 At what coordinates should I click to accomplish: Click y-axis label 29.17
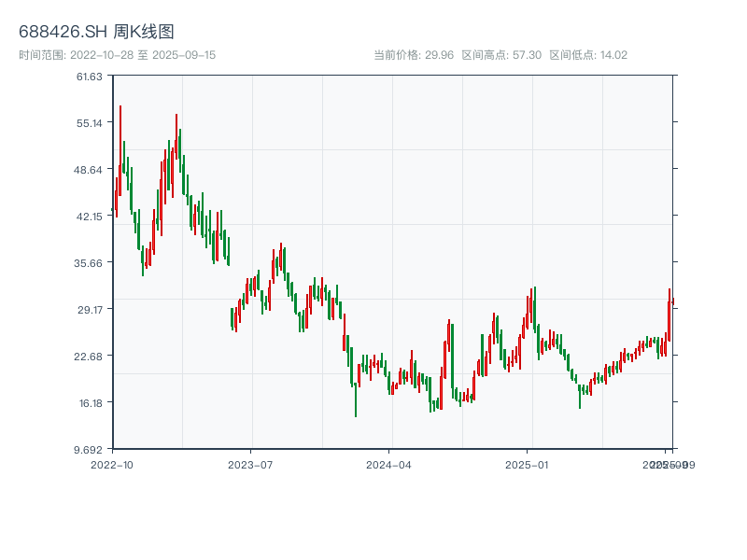click(x=90, y=310)
